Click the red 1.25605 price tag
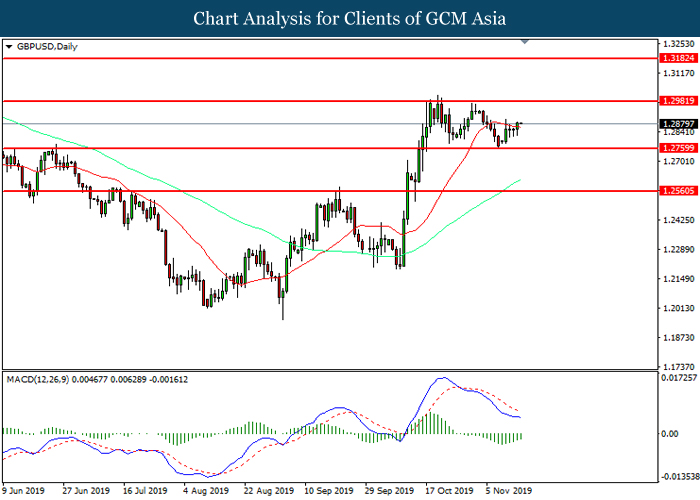The width and height of the screenshot is (700, 500). point(678,190)
